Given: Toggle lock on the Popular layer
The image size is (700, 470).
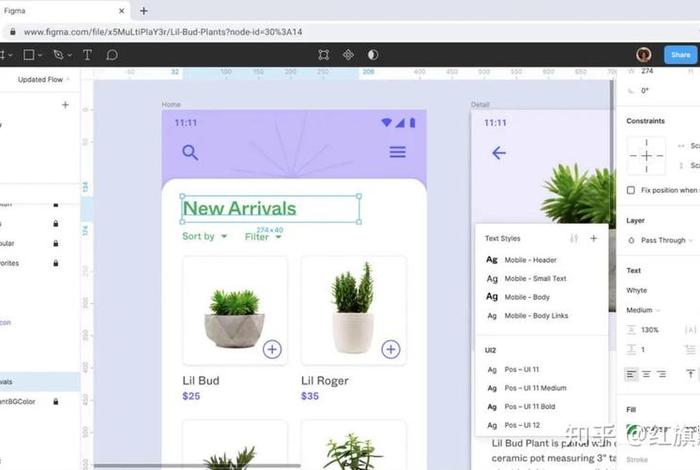Looking at the screenshot, I should (56, 243).
